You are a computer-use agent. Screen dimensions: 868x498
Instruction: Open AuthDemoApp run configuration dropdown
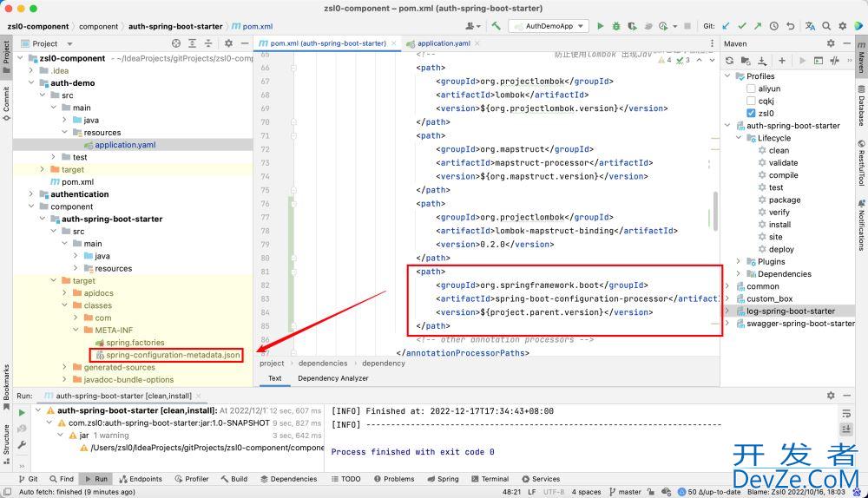click(x=549, y=26)
